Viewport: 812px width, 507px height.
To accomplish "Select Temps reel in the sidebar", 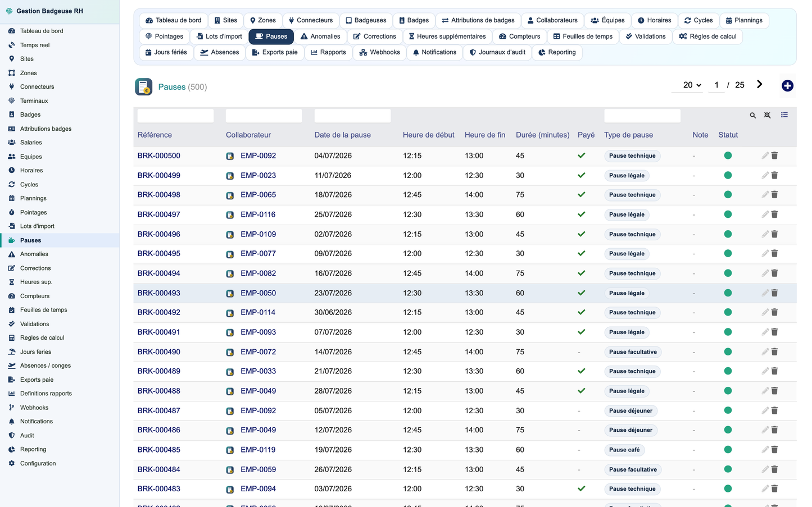I will click(35, 45).
